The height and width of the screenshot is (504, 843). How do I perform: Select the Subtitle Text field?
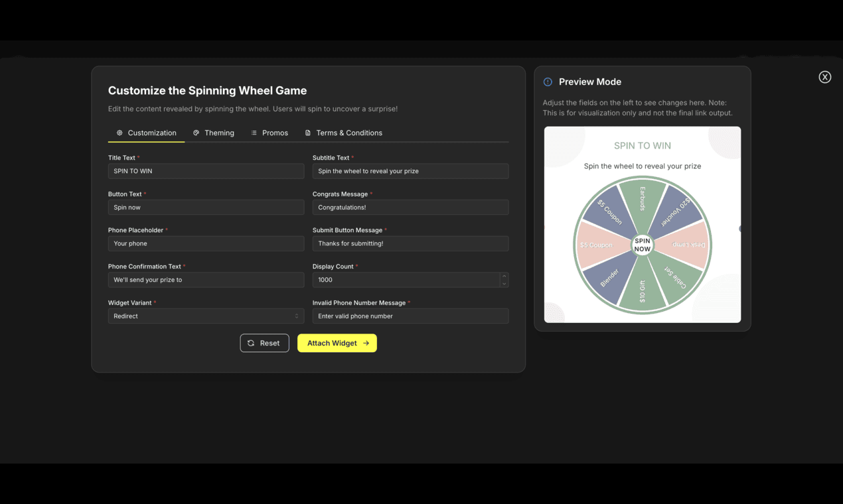[410, 170]
